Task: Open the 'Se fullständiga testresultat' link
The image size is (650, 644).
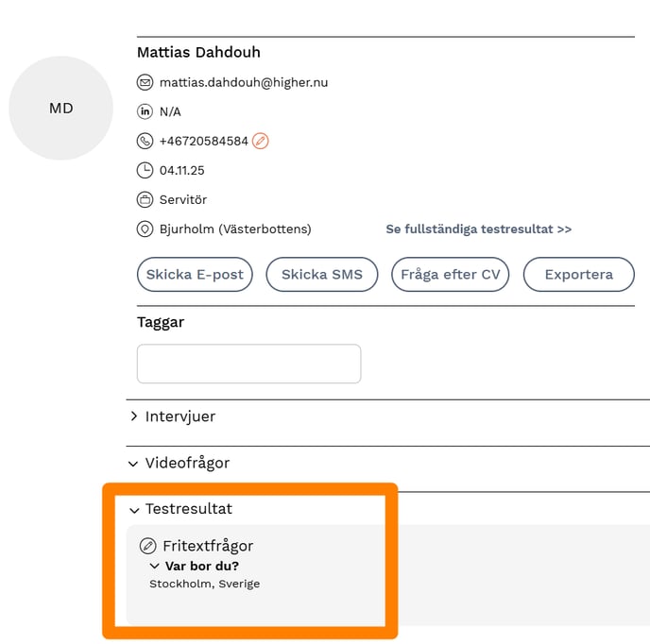Action: pos(478,229)
